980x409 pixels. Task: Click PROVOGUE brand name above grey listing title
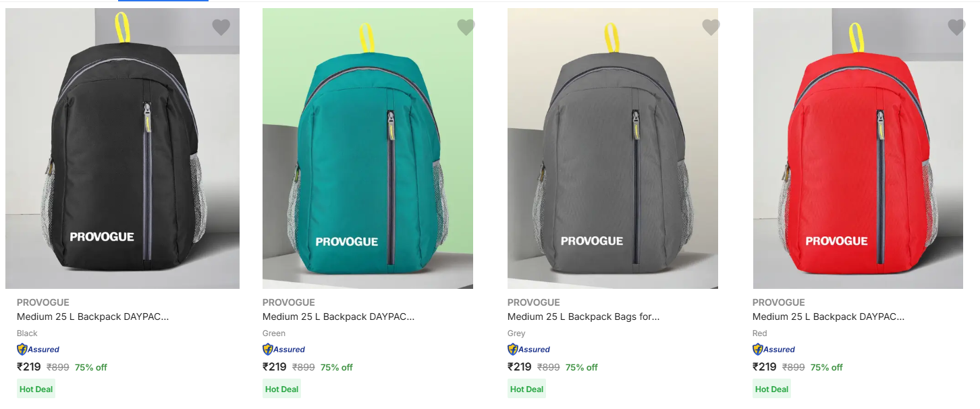tap(533, 302)
